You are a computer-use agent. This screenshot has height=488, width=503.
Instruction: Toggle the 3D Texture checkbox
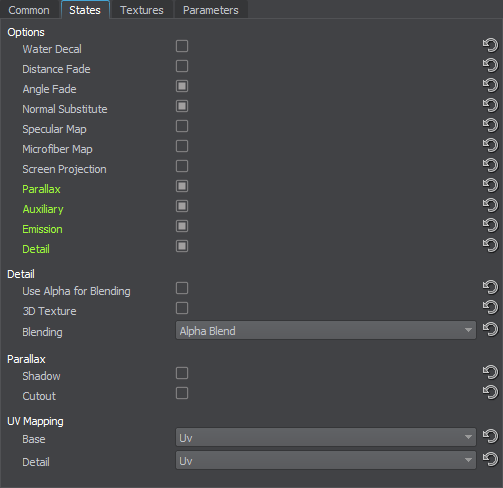182,308
